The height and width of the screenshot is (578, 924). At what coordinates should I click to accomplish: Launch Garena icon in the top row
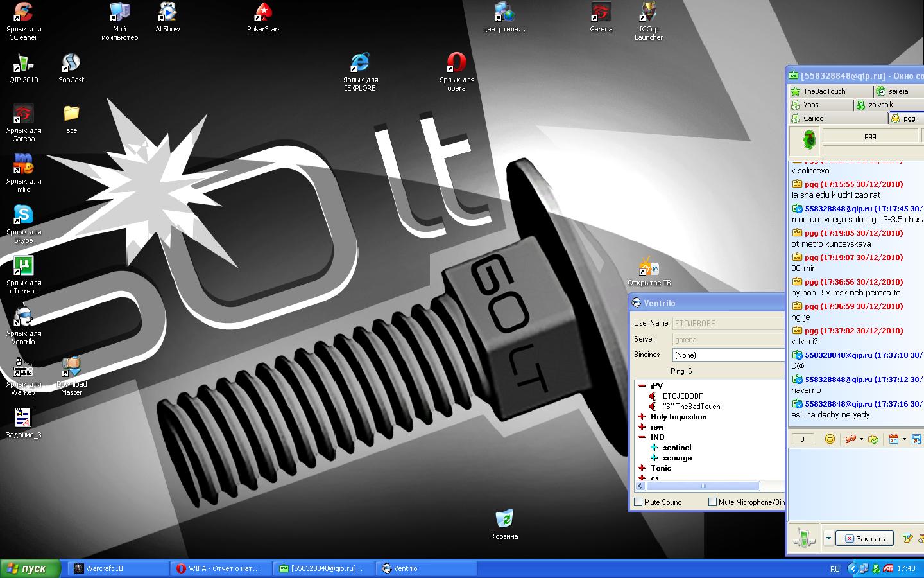[601, 17]
